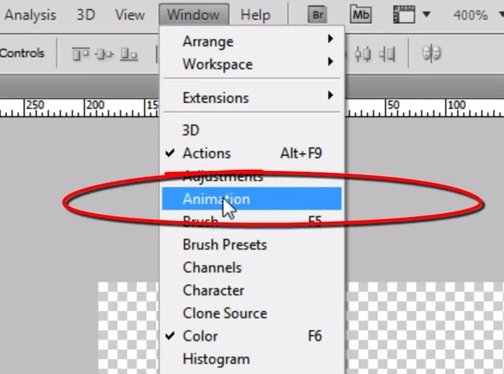Click the horizontal ruler at mark 250

tap(35, 105)
